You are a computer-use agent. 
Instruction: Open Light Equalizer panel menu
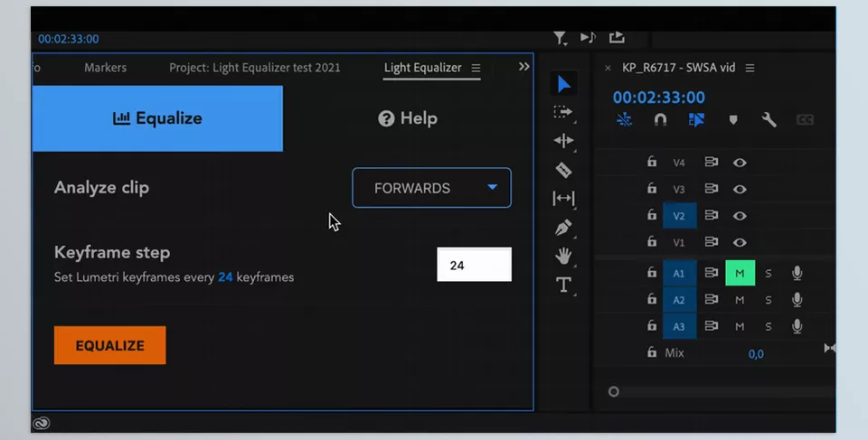point(476,68)
